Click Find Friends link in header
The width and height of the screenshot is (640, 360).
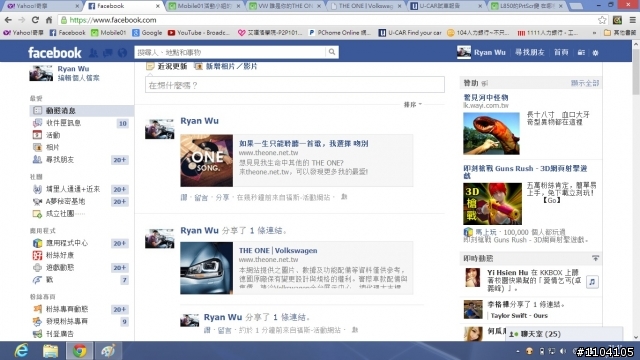point(529,52)
